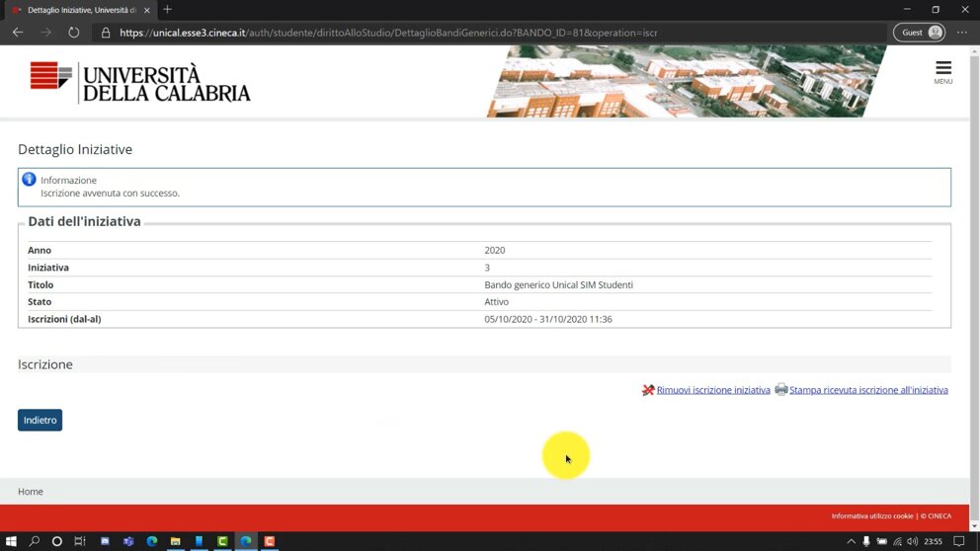Open Microsoft Teams from taskbar

(128, 541)
